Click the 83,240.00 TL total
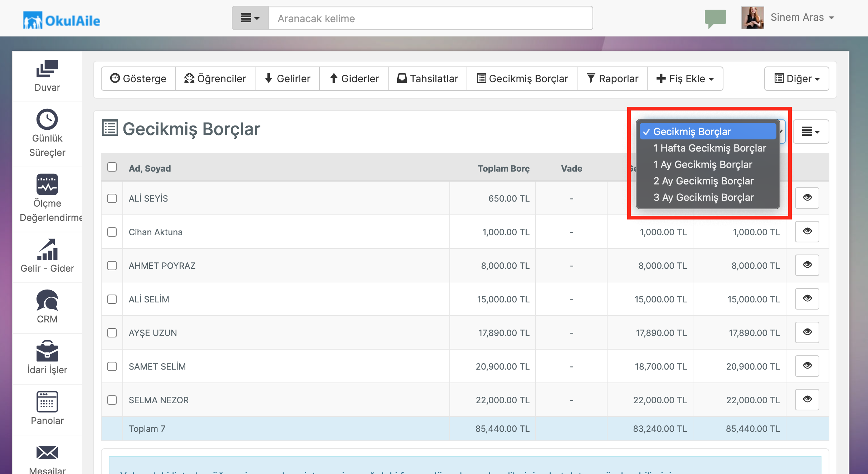This screenshot has width=868, height=474. (660, 429)
